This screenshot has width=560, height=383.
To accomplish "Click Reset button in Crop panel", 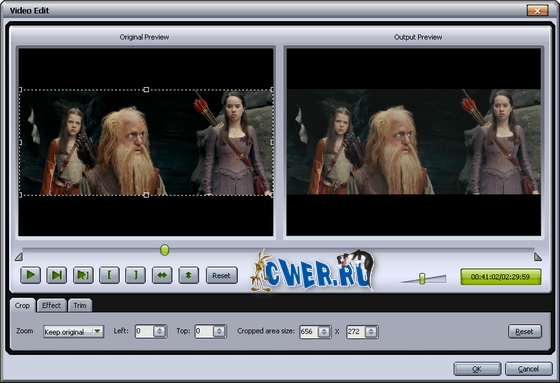I will coord(525,332).
